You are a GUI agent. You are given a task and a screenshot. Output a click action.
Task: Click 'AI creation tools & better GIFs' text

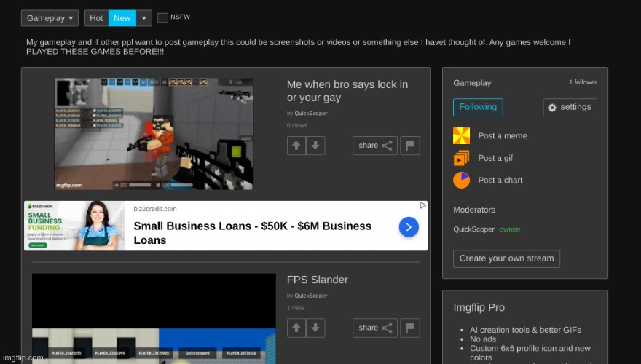[525, 330]
